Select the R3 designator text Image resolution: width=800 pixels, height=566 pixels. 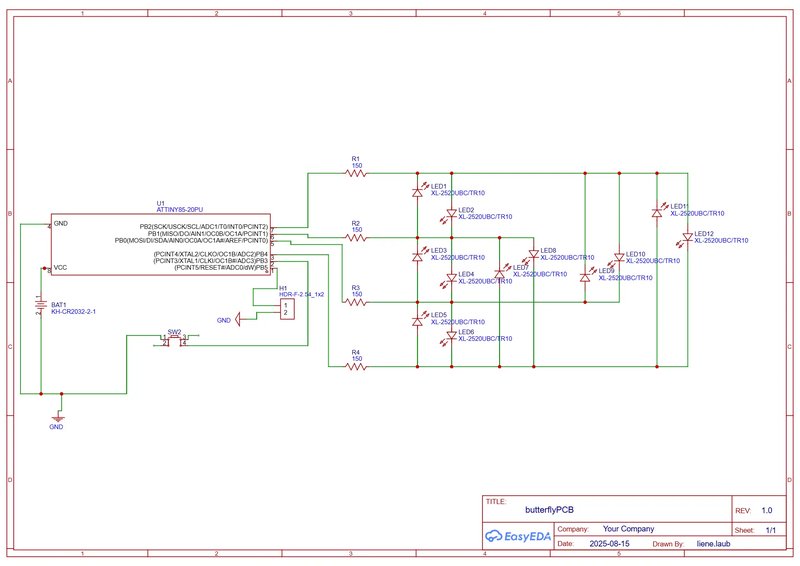356,288
